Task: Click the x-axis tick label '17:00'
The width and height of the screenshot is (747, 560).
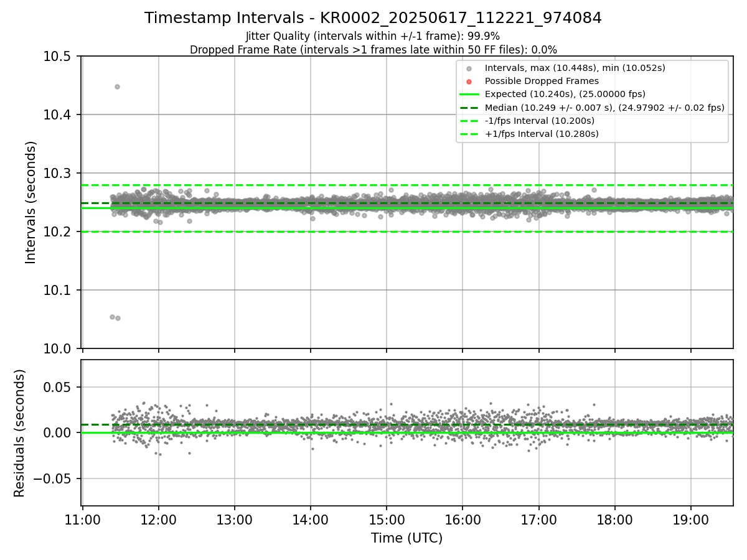Action: 538,520
